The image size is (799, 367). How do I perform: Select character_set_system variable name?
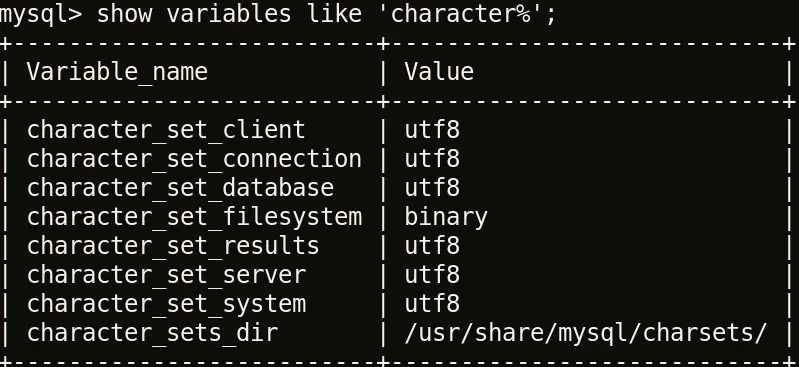coord(166,304)
